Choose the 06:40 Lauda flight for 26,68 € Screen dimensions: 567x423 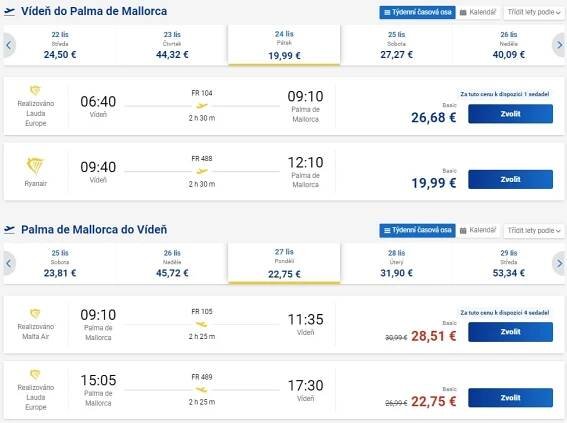click(x=510, y=114)
